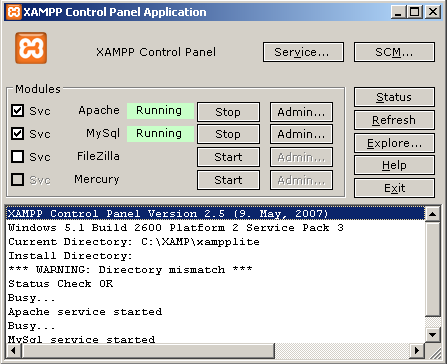Open Explore folder button
This screenshot has width=447, height=364.
click(x=394, y=143)
